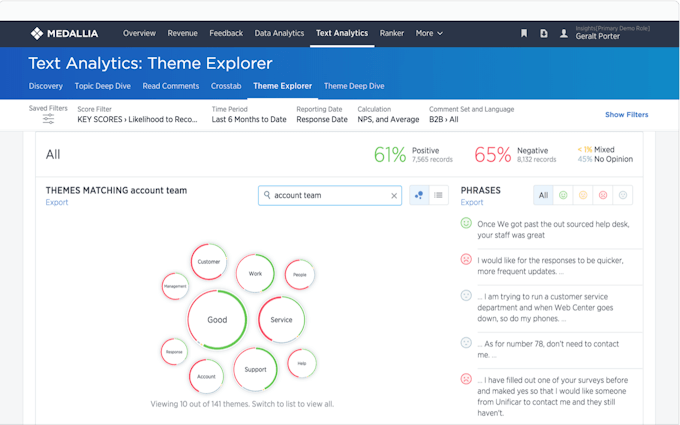Image resolution: width=680 pixels, height=425 pixels.
Task: Open phrase 'I would like for the responses to be quicker'
Action: coord(550,266)
